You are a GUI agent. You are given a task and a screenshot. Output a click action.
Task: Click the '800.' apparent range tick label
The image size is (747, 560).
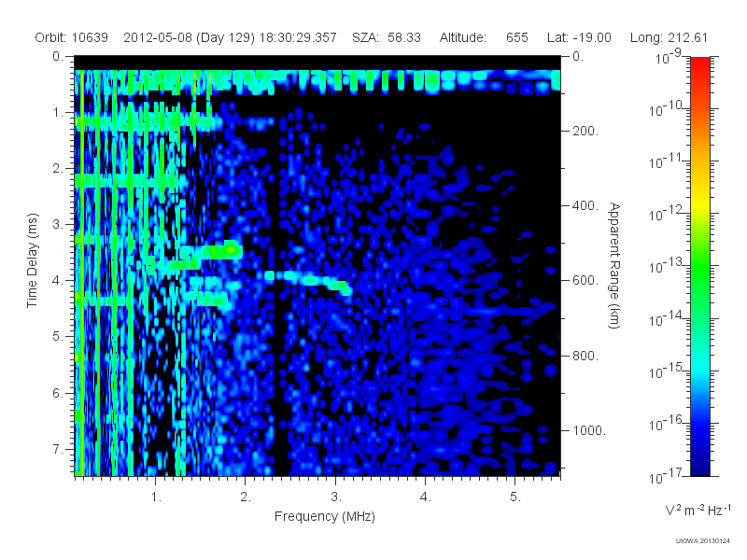click(x=585, y=356)
